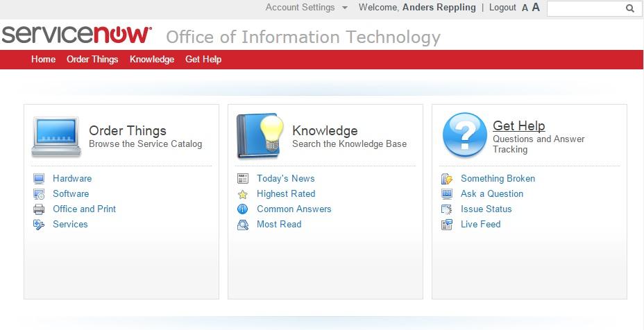Open the Software catalog link

[x=71, y=193]
